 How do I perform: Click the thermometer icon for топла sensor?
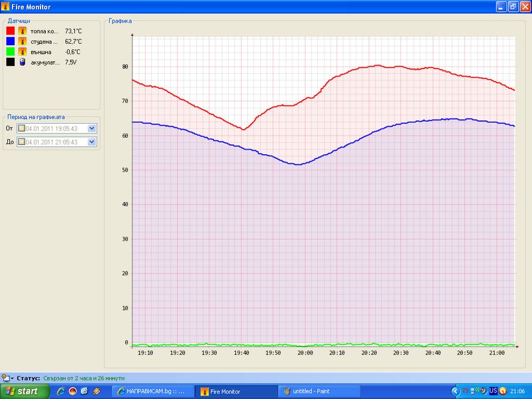pos(22,31)
